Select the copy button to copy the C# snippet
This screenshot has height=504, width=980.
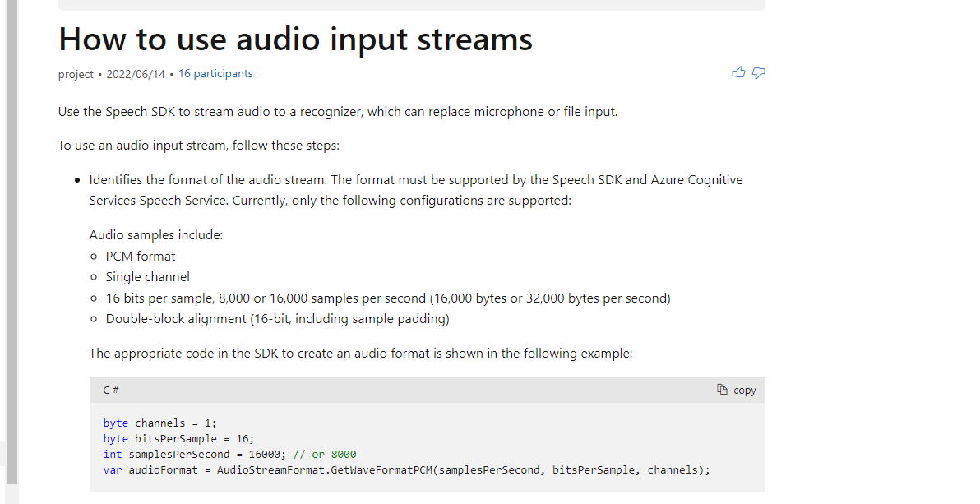click(x=737, y=390)
